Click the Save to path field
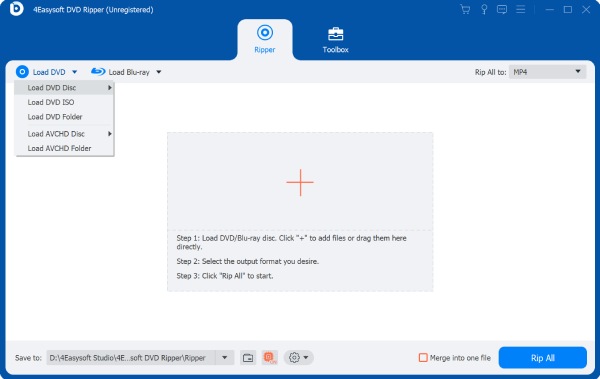The height and width of the screenshot is (379, 600). click(x=131, y=358)
